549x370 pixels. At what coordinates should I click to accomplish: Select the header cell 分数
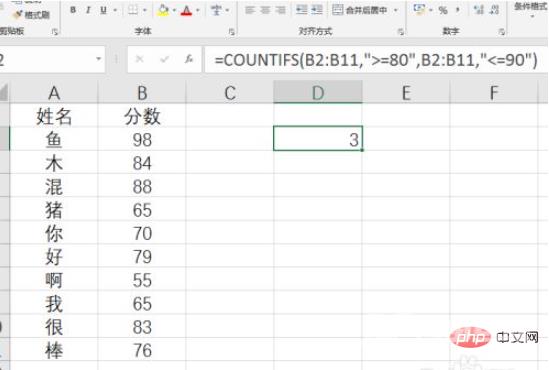142,116
